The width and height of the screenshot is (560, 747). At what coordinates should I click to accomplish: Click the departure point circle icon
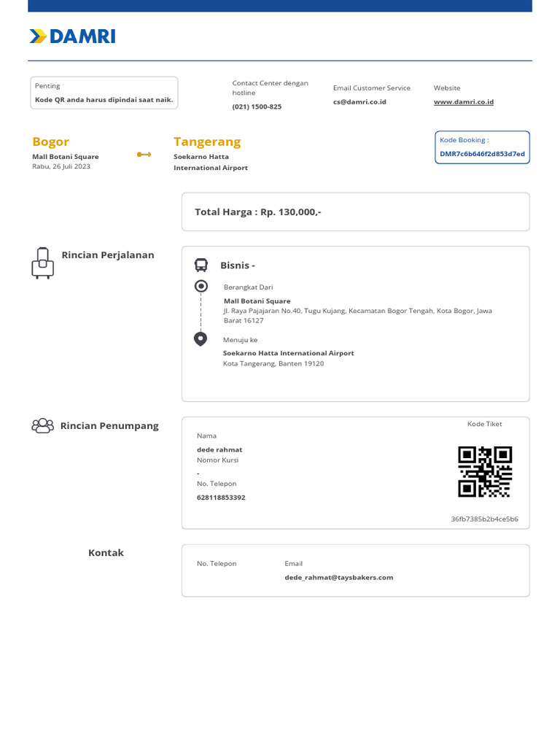pyautogui.click(x=201, y=286)
